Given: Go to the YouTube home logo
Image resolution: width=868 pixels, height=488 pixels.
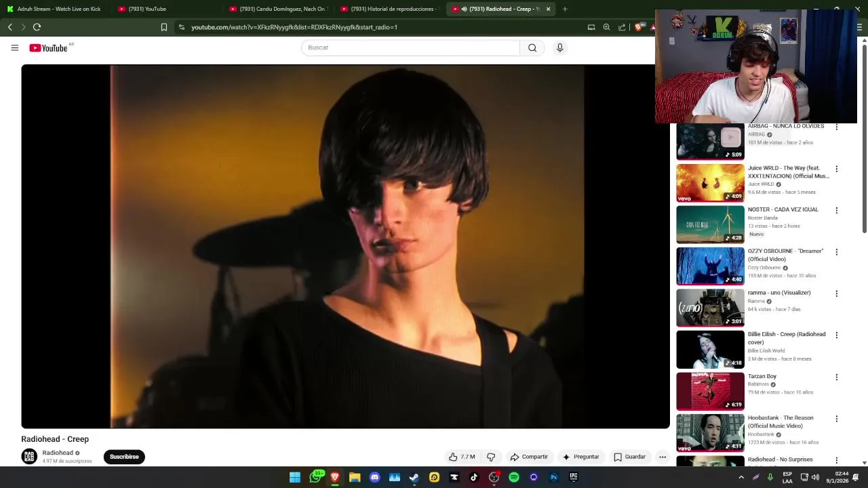Looking at the screenshot, I should 48,47.
